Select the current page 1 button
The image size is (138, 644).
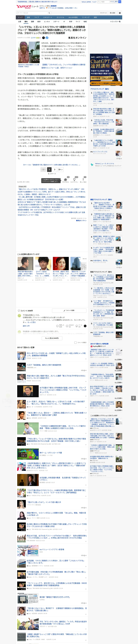[49, 169]
